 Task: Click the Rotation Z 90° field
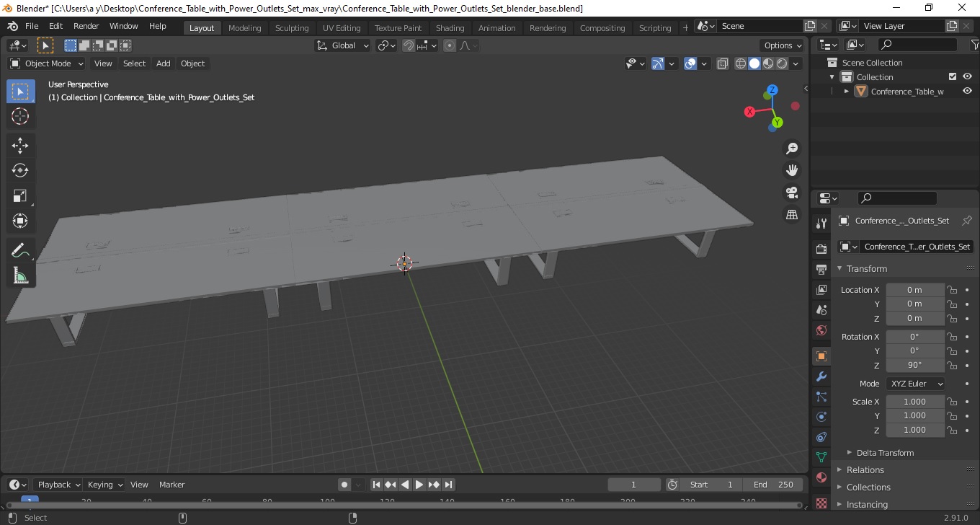(x=914, y=365)
